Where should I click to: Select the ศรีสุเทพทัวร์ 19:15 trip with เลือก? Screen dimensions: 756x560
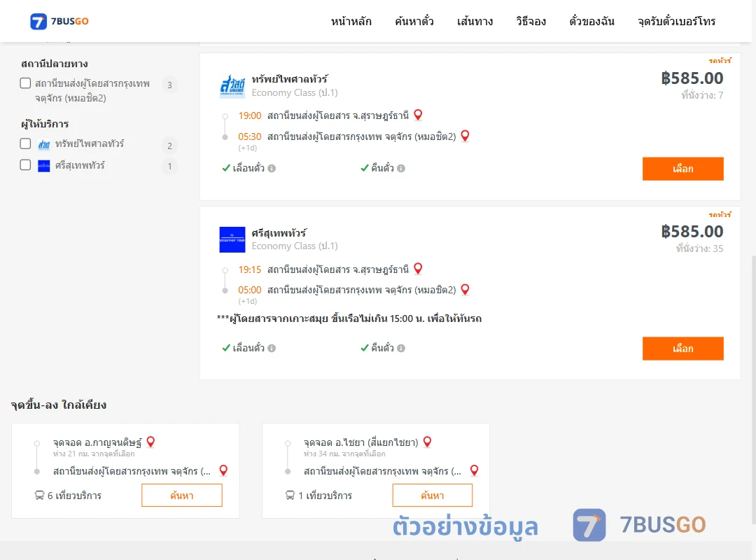682,349
